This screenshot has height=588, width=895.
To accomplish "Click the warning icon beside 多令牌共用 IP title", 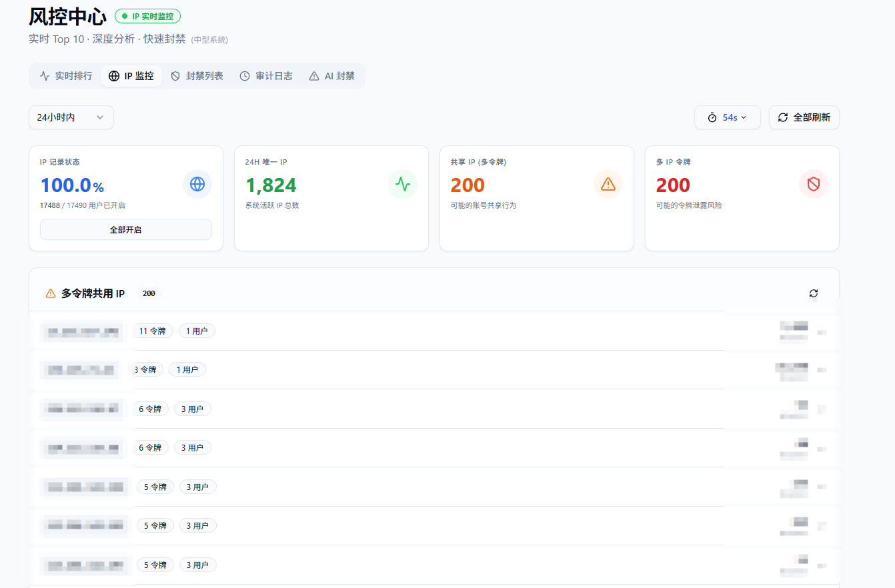I will click(51, 293).
